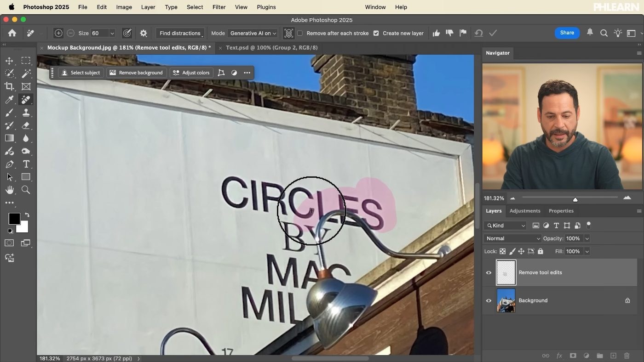Viewport: 644px width, 362px height.
Task: Click the Find distractions button
Action: click(180, 33)
